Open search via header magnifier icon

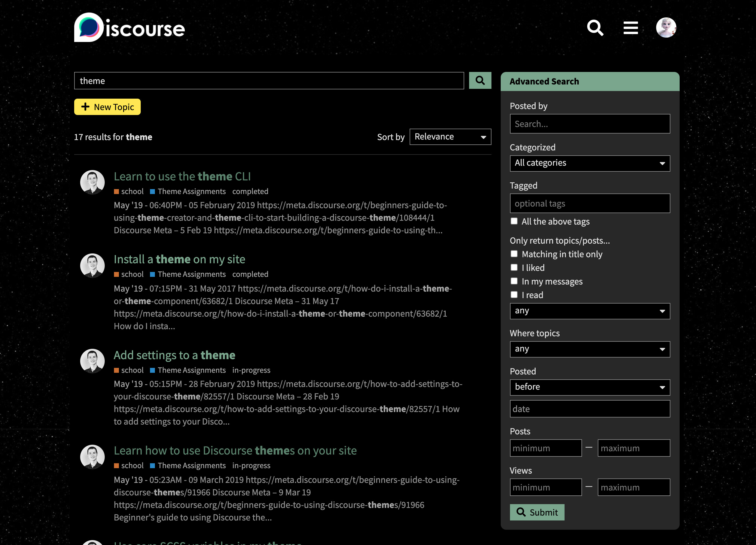click(595, 28)
